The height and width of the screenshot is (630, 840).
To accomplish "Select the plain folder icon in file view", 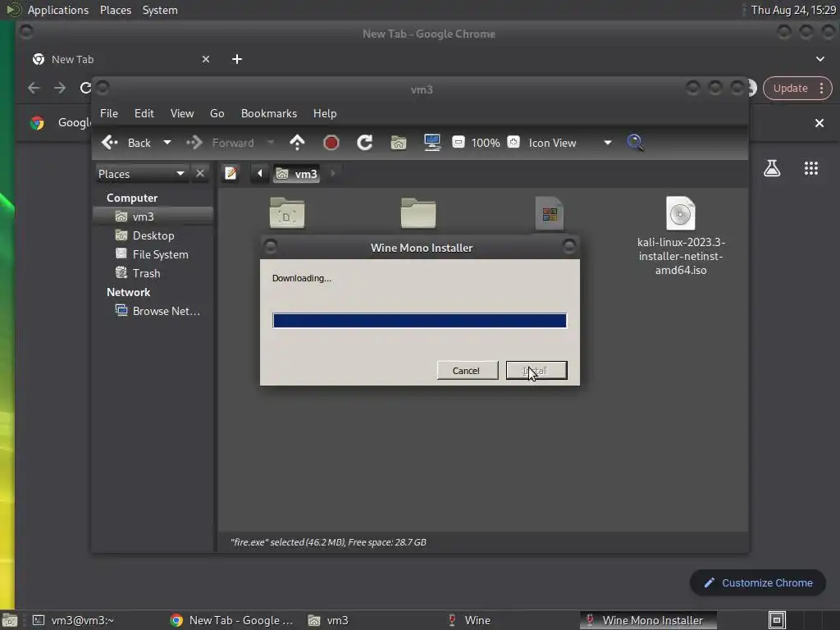I will click(418, 213).
